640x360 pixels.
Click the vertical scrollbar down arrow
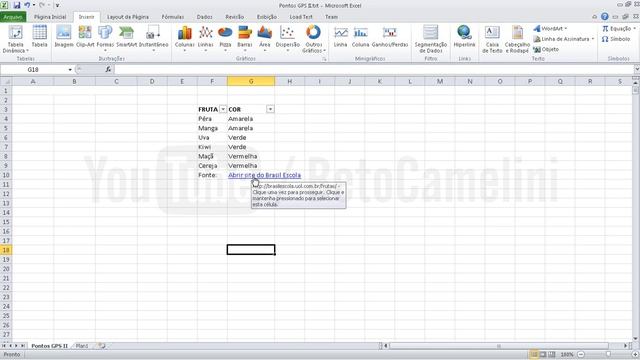636,338
